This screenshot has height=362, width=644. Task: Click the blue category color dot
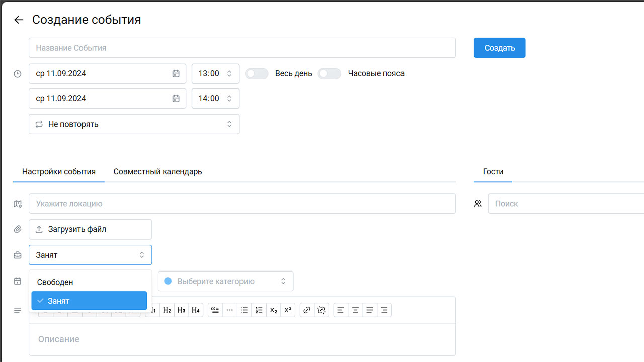coord(168,281)
